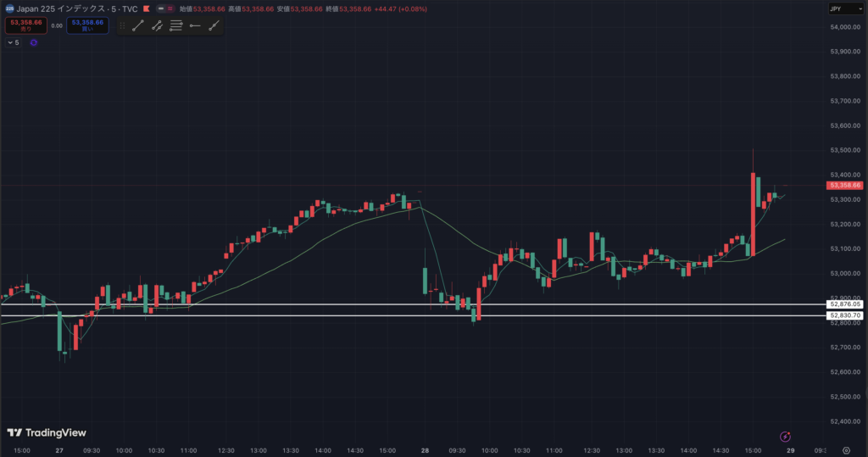Open chart settings gear icon
This screenshot has width=868, height=457.
(x=846, y=450)
